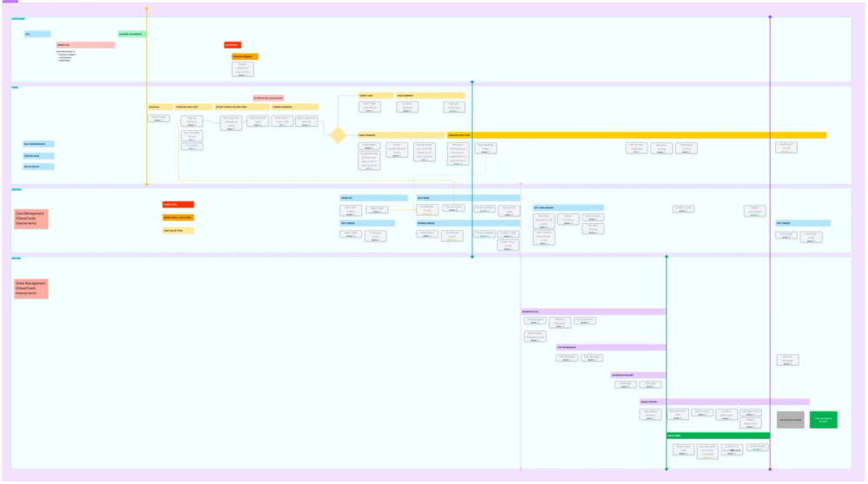This screenshot has width=868, height=484.
Task: Select the Confirm Restriction card
Action: coord(727,415)
